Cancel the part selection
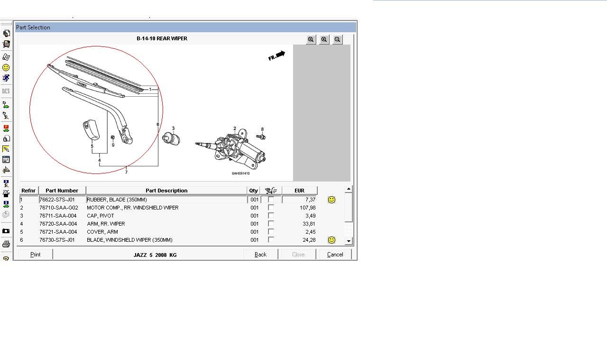The height and width of the screenshot is (364, 607). click(335, 255)
